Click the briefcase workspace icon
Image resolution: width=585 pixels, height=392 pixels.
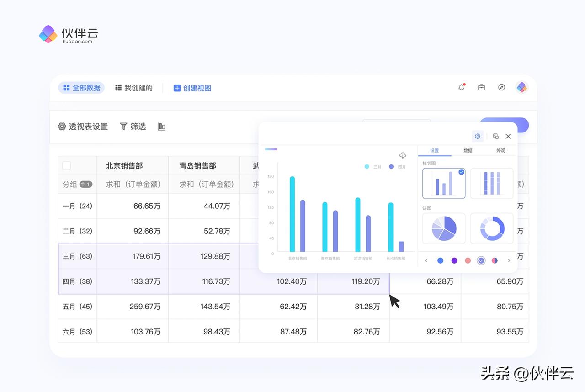(x=481, y=87)
